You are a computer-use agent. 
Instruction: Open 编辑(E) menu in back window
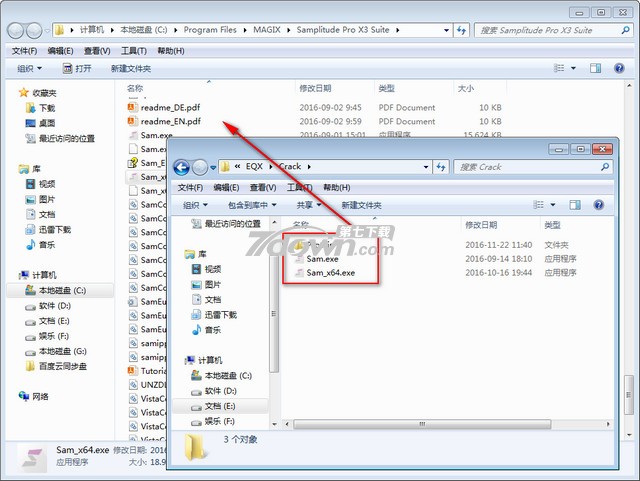coord(60,51)
